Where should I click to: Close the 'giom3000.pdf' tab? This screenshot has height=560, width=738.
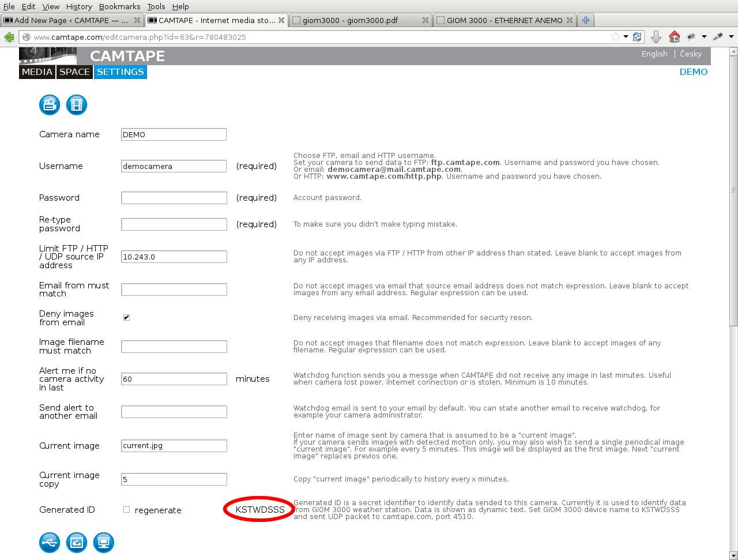click(x=426, y=20)
